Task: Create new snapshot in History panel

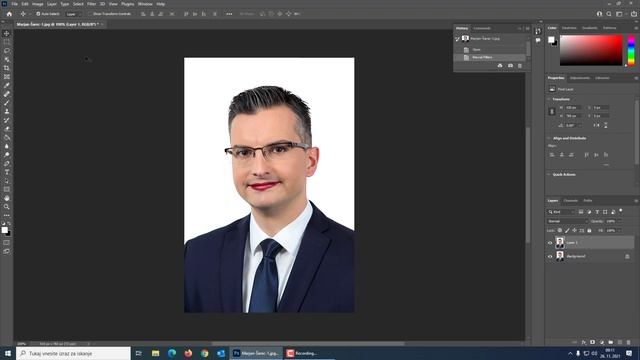Action: pyautogui.click(x=510, y=66)
